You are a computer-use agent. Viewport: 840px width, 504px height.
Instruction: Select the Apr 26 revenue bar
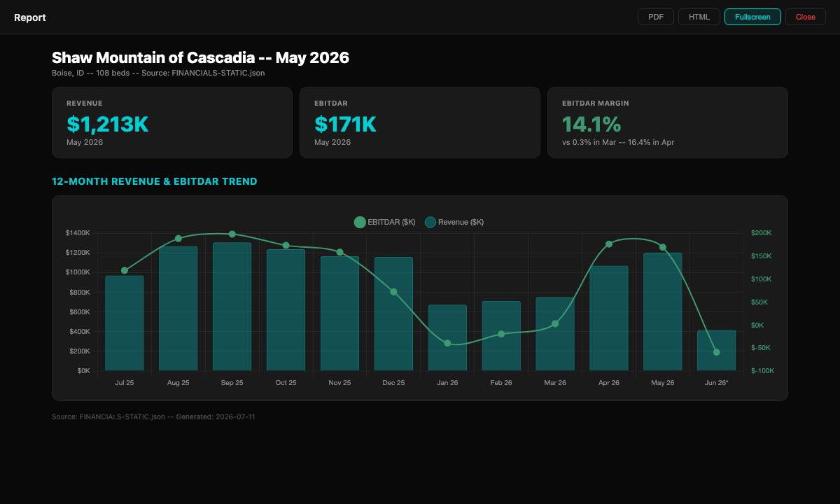point(609,318)
